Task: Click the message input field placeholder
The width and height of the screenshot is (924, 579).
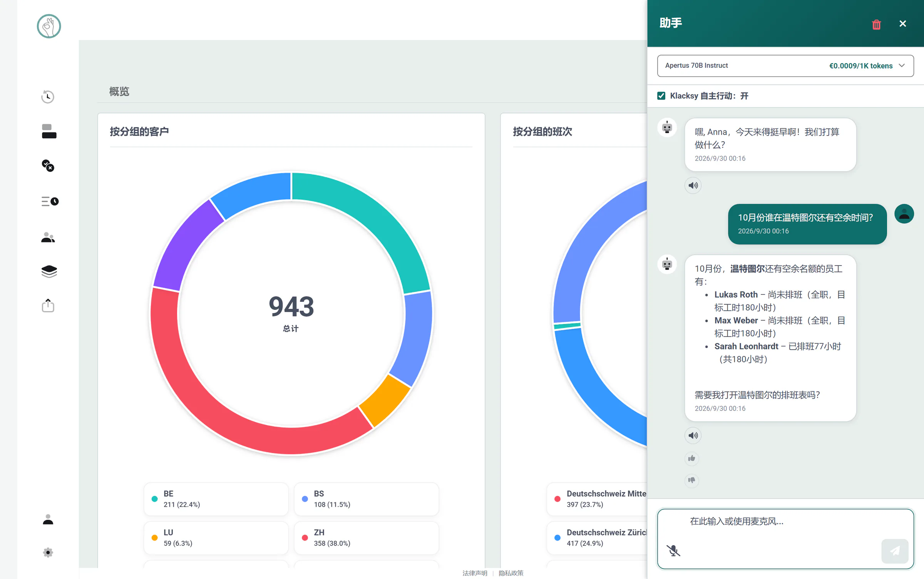Action: tap(737, 521)
